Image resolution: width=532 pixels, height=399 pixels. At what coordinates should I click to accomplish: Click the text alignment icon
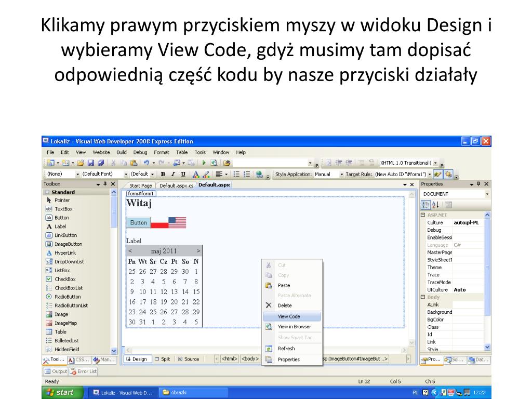pos(219,174)
